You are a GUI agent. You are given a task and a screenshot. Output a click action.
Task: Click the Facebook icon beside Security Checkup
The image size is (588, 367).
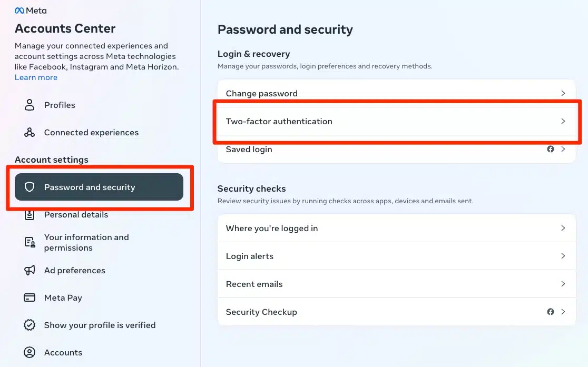(x=551, y=312)
